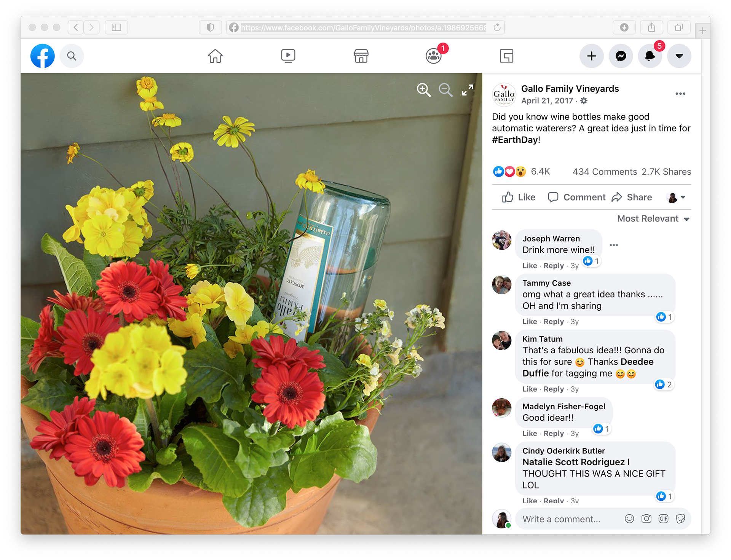
Task: Open tagged Natalie Scott Rodriguez profile
Action: (x=573, y=462)
